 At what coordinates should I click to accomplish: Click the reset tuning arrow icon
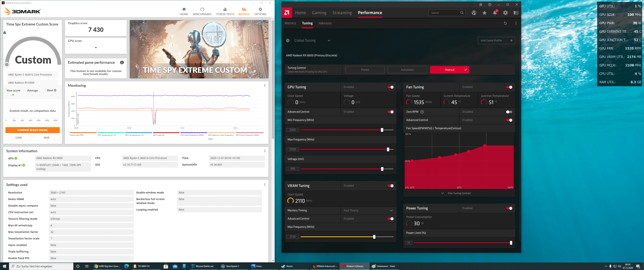pyautogui.click(x=505, y=23)
